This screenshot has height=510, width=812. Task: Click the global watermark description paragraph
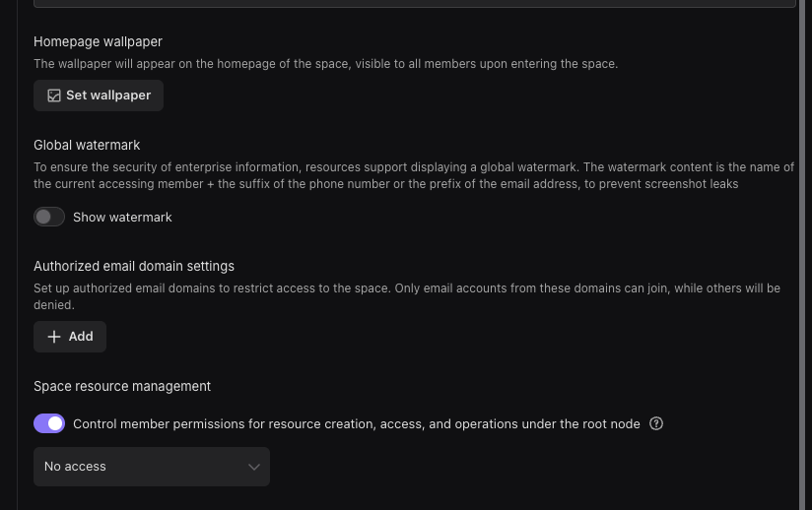click(414, 175)
